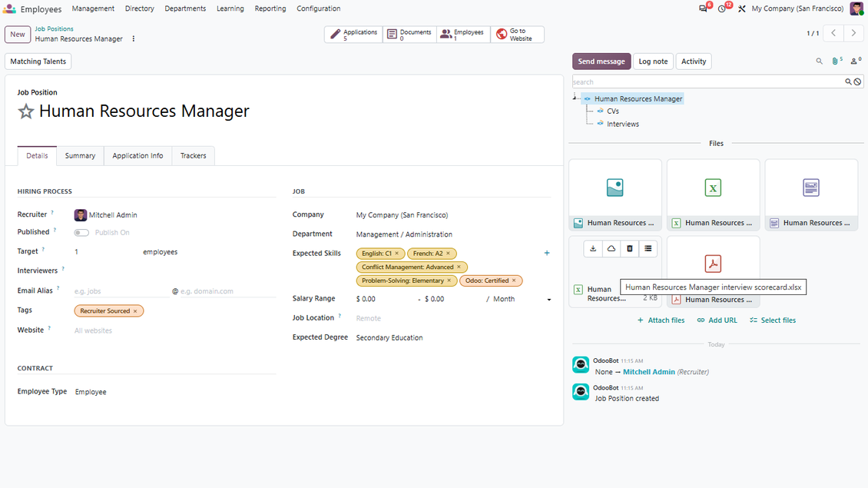Screen dimensions: 868x488
Task: Add a skill with the plus icon
Action: point(547,253)
